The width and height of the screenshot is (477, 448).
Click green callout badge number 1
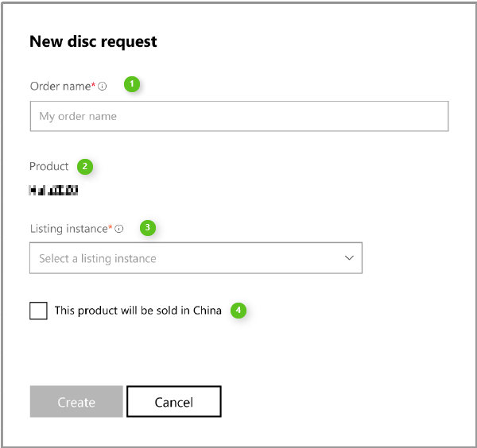point(132,84)
